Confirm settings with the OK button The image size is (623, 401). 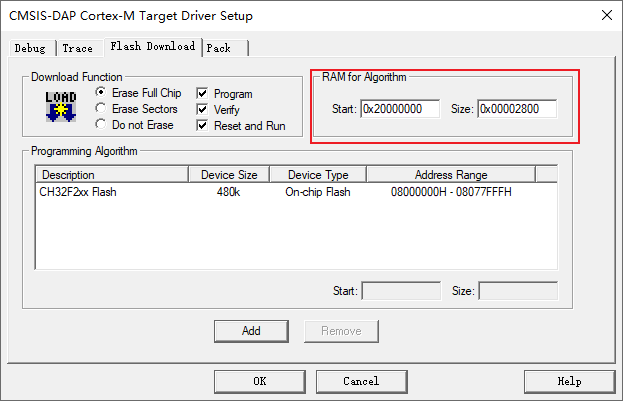259,381
